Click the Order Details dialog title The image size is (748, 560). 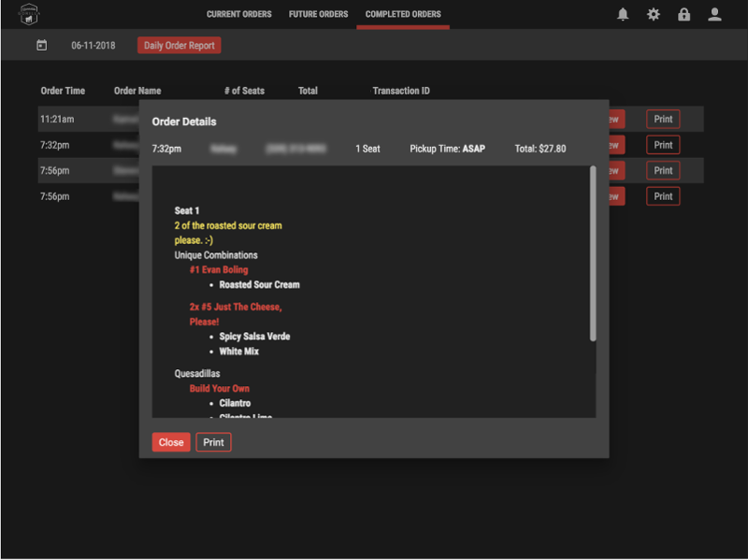click(184, 122)
